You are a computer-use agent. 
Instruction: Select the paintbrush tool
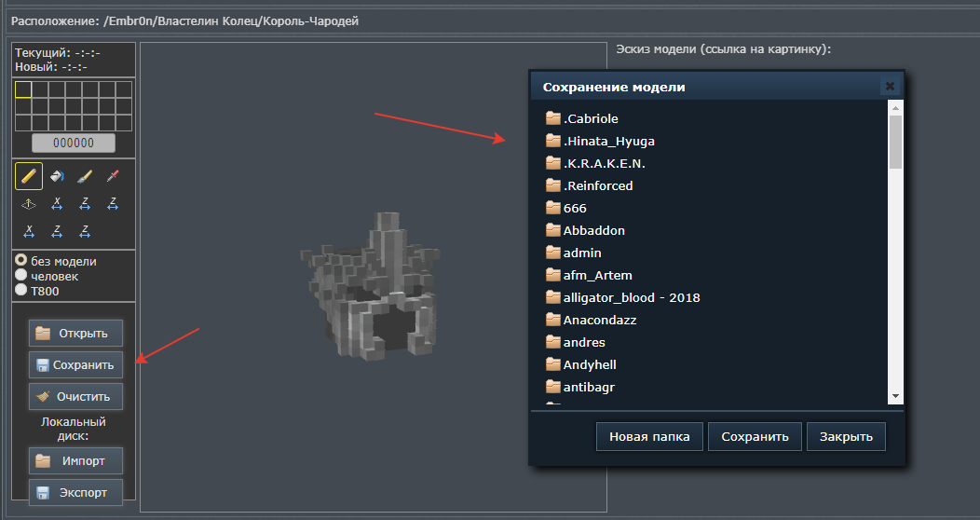(85, 176)
